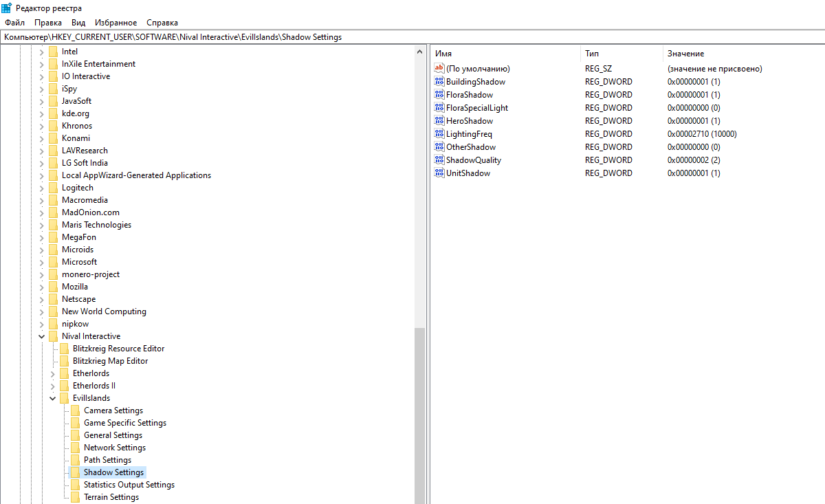Collapse the Nival Interactive tree node

pos(42,336)
